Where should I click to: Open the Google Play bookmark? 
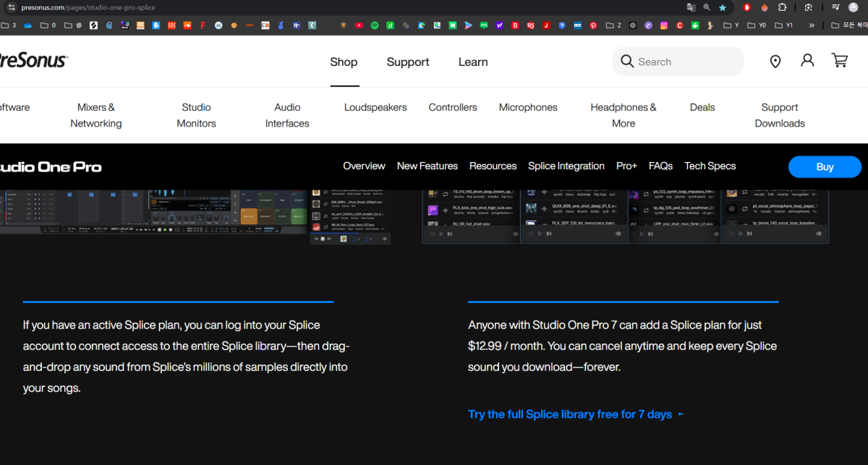(469, 25)
